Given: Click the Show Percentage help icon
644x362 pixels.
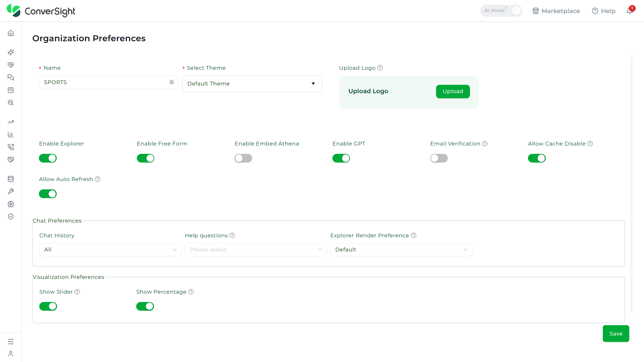Looking at the screenshot, I should click(191, 292).
